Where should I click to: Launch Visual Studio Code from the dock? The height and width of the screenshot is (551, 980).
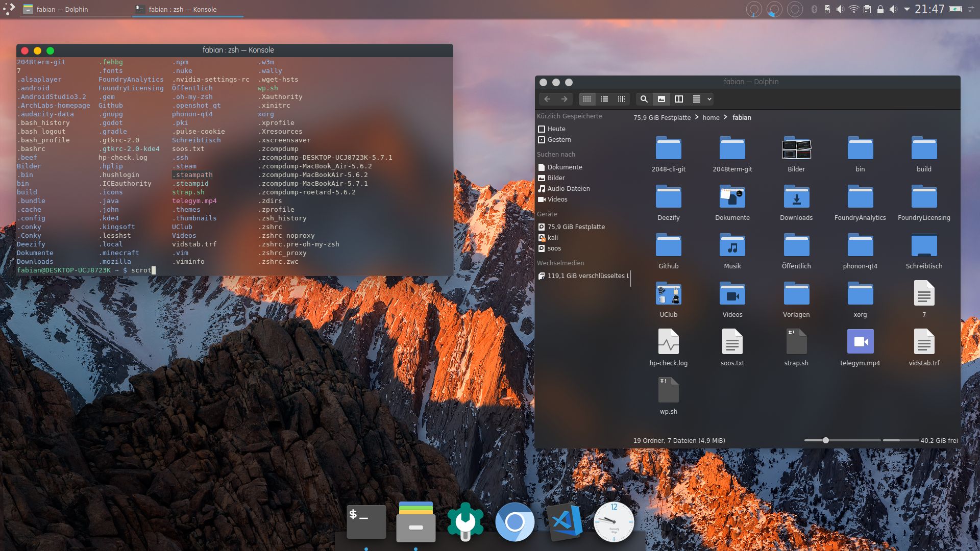tap(563, 521)
